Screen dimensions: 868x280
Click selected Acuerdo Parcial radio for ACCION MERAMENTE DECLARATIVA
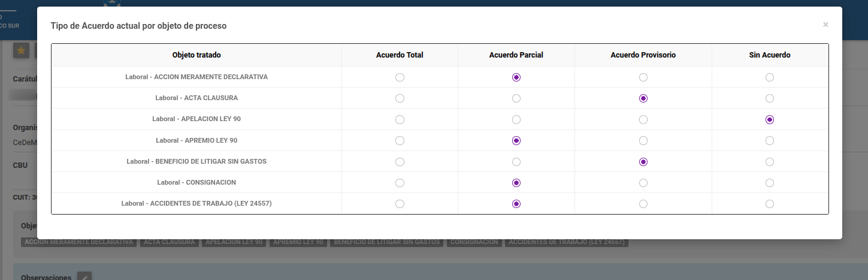pos(516,77)
